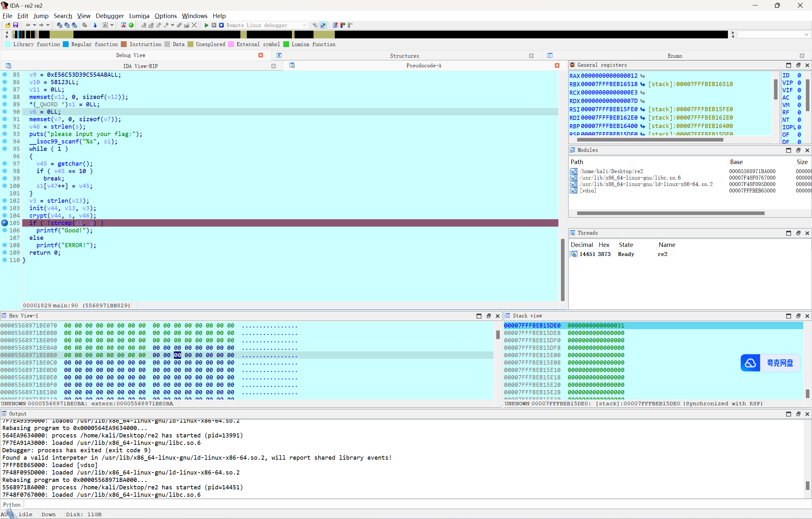Click add breakpoint icon with green plus
Screen dimensions: 812x519
point(343,25)
